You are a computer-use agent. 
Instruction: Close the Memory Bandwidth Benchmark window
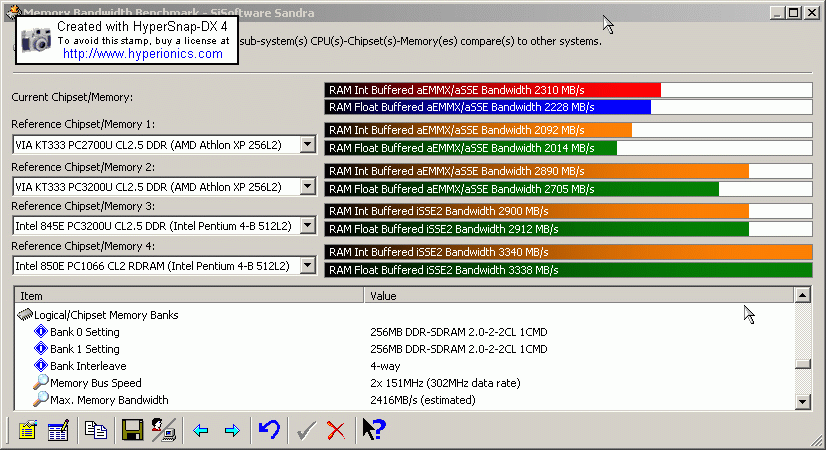pos(812,13)
